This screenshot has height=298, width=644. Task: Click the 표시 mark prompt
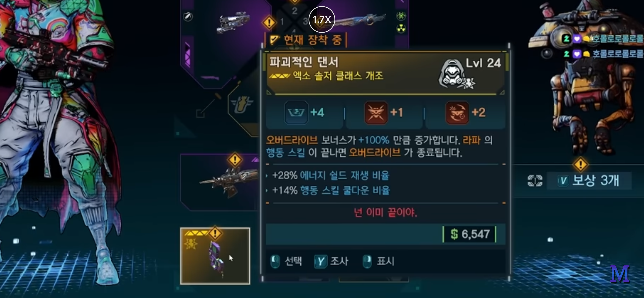tap(378, 261)
